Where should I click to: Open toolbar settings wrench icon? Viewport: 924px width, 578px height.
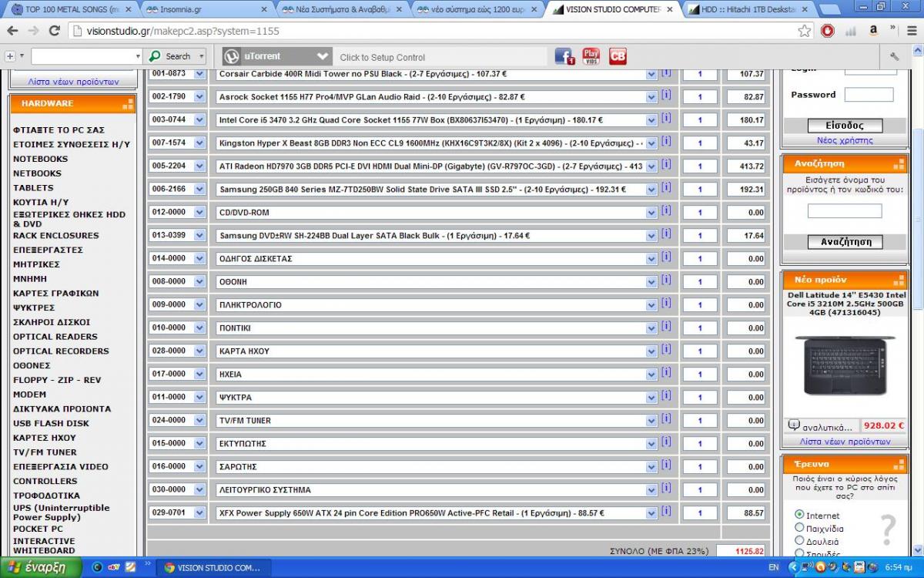coord(894,56)
